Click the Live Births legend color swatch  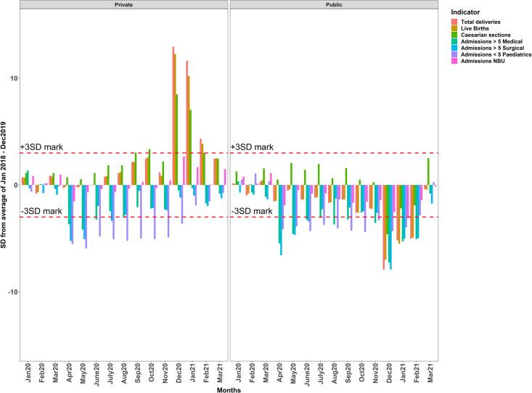(x=454, y=28)
